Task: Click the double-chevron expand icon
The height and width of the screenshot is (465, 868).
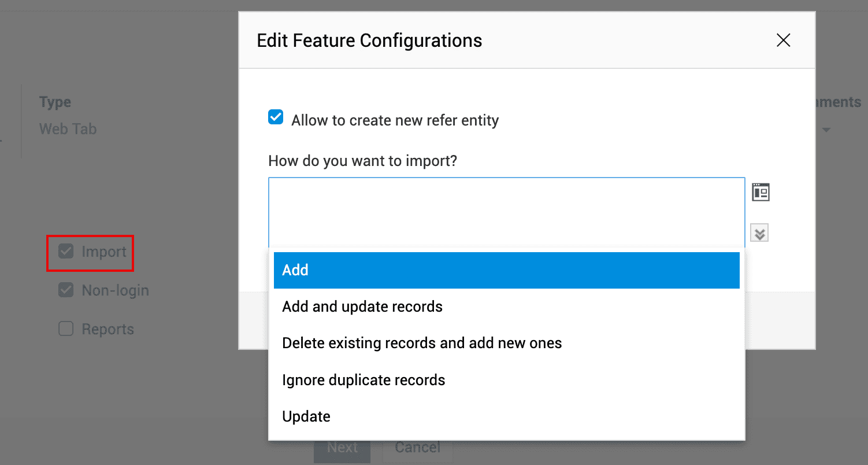Action: (x=759, y=233)
